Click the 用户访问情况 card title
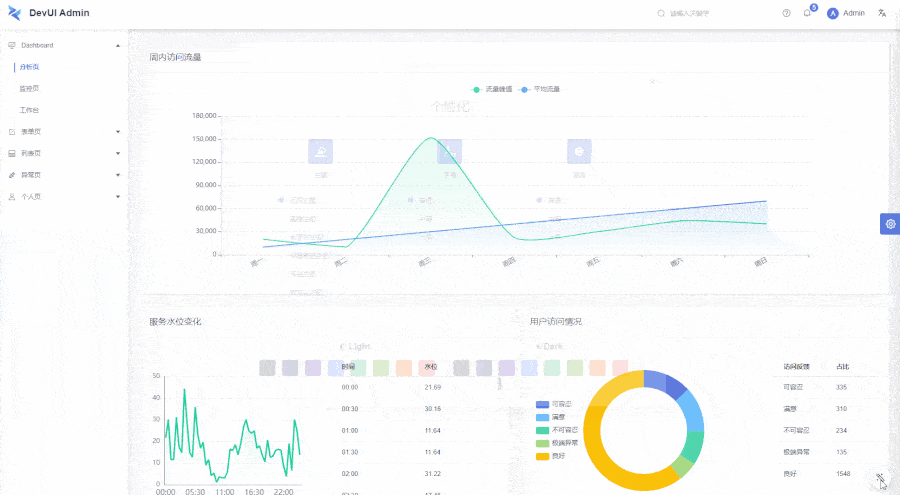 (556, 322)
